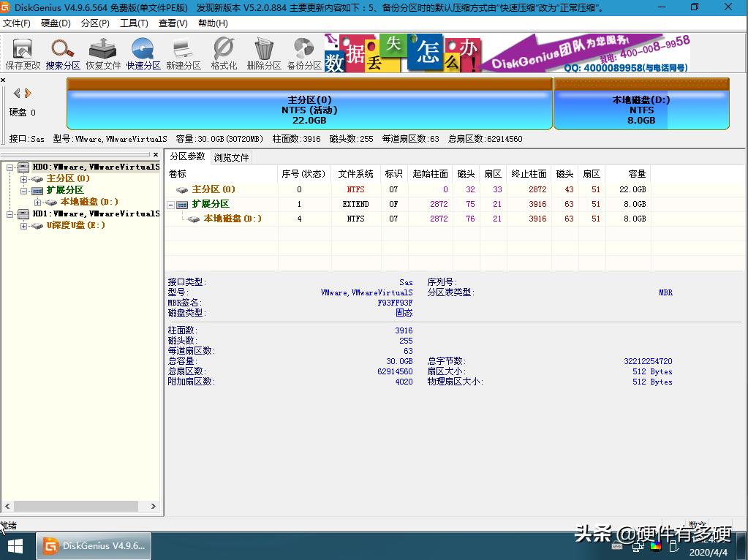
Task: Select the 格式化 (Format) toolbar icon
Action: point(223,51)
